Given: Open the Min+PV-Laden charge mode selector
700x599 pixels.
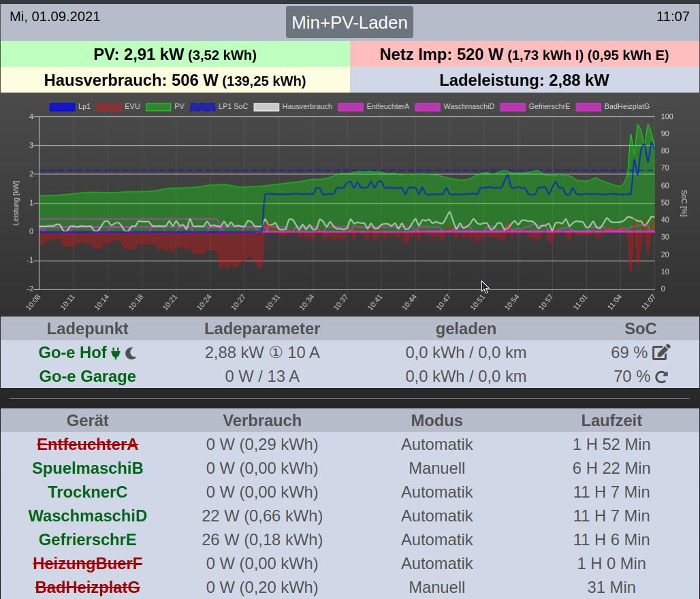Looking at the screenshot, I should 349,22.
